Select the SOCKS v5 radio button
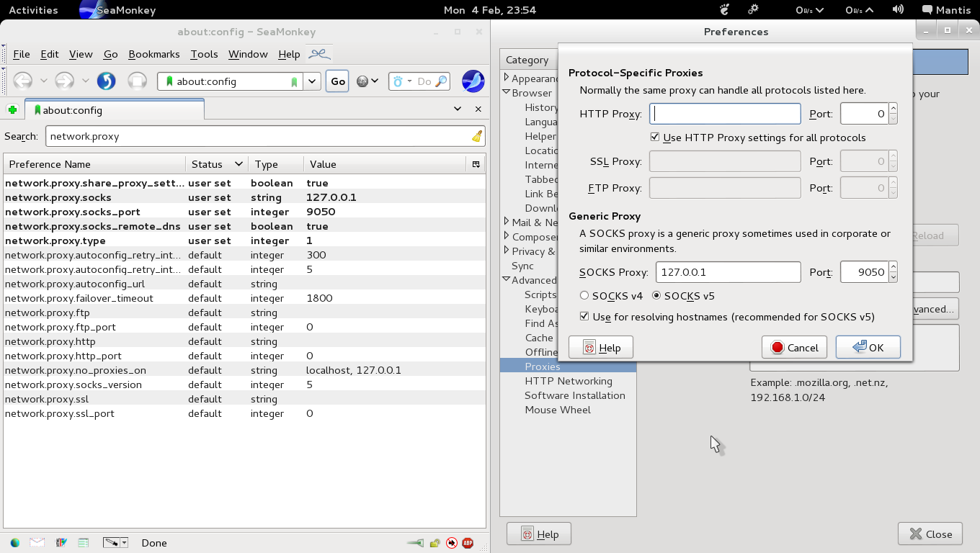 click(656, 296)
